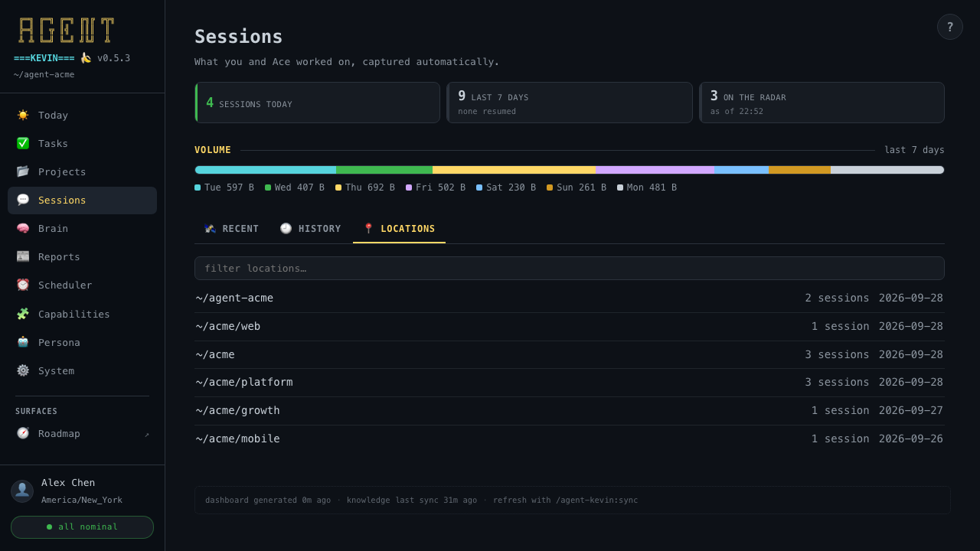980x551 pixels.
Task: Click the America/New_York timezone text
Action: coord(82,500)
